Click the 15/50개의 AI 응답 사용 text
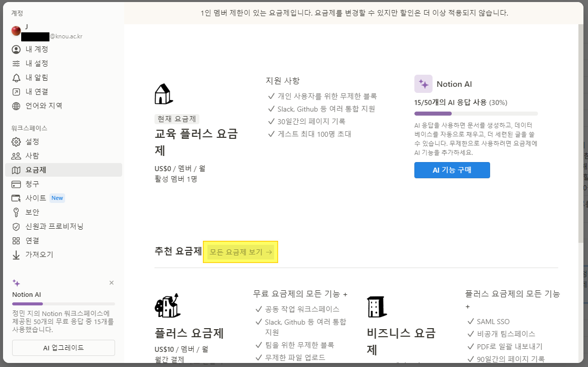 click(x=460, y=102)
